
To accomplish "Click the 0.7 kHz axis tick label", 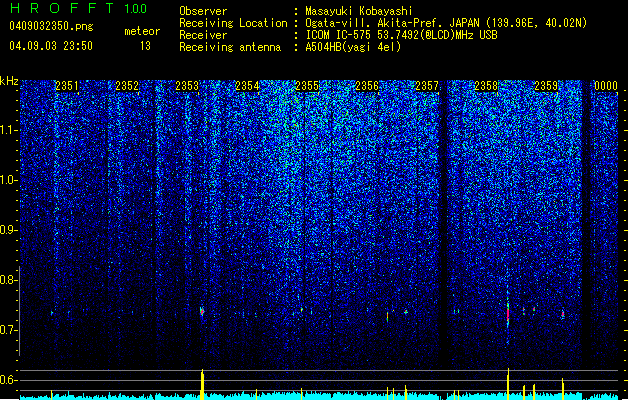I will (8, 330).
